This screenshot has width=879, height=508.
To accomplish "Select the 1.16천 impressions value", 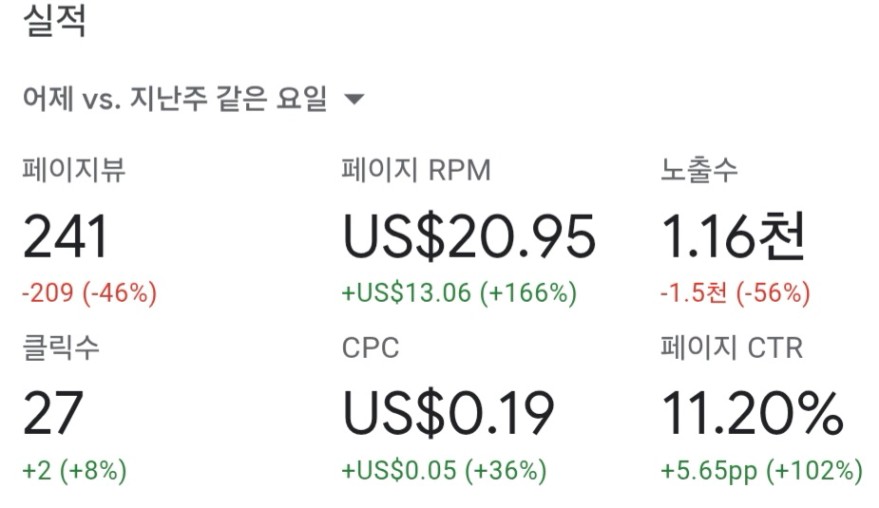I will (x=733, y=237).
